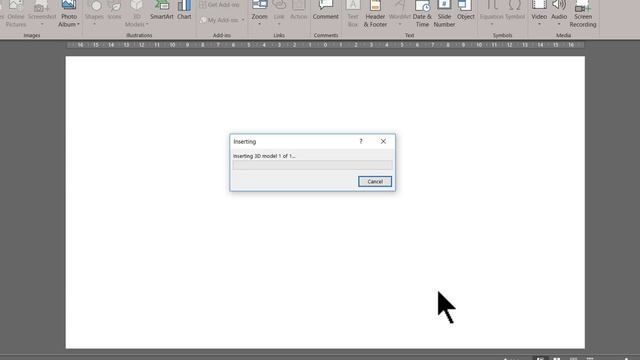Insert an embedded Object
This screenshot has height=360, width=640.
pos(466,11)
